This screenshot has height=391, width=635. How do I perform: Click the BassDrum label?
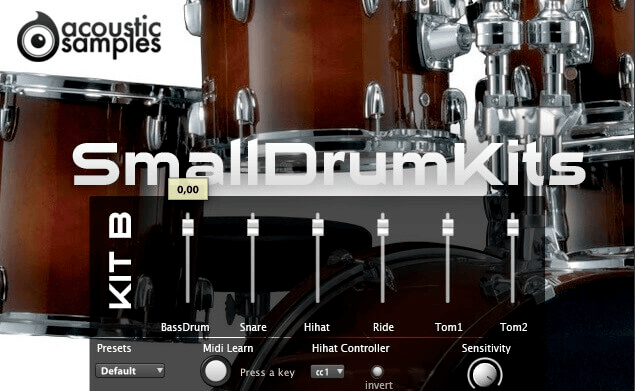[185, 327]
